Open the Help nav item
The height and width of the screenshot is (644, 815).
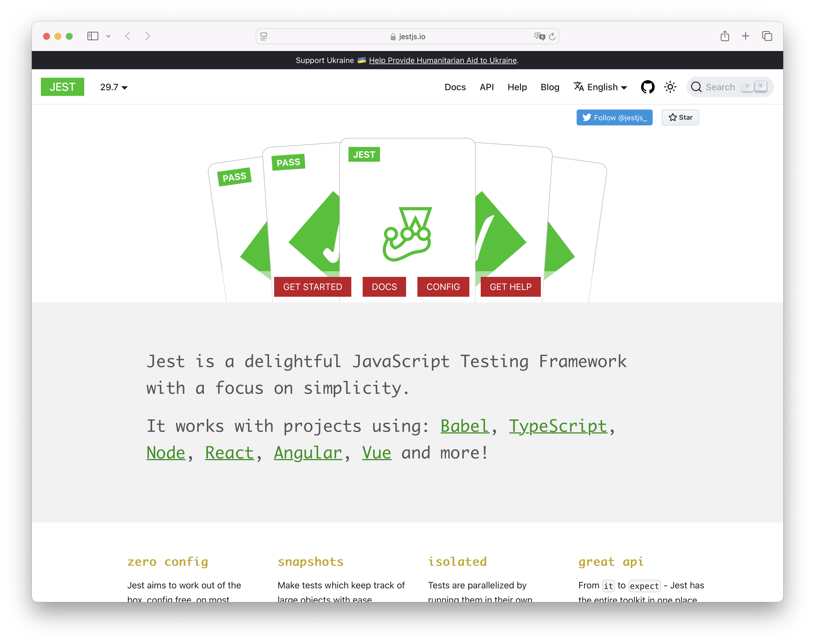517,87
